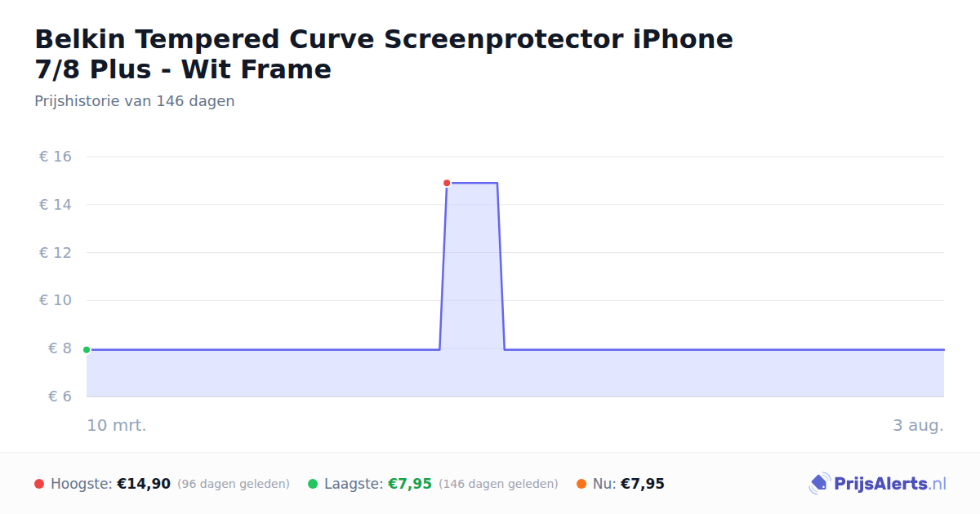980x514 pixels.
Task: Click the 10 mrt. start date label
Action: [117, 425]
